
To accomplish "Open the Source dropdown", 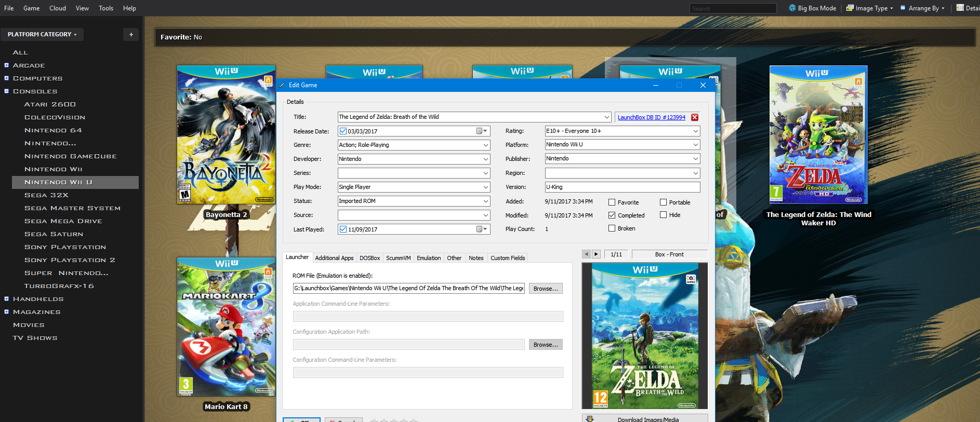I will [x=486, y=215].
